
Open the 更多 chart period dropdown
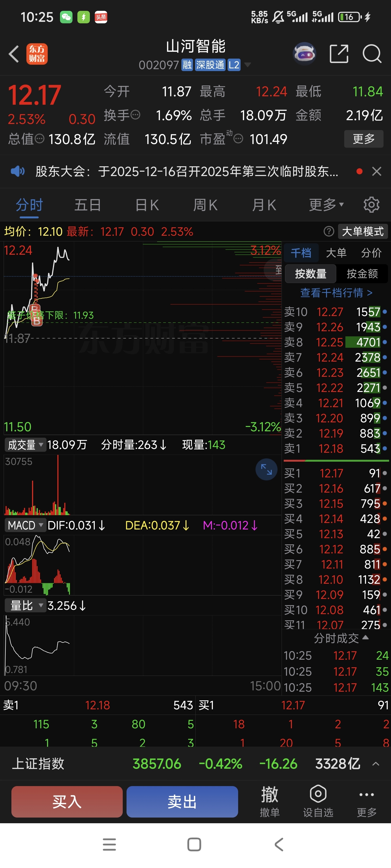326,205
